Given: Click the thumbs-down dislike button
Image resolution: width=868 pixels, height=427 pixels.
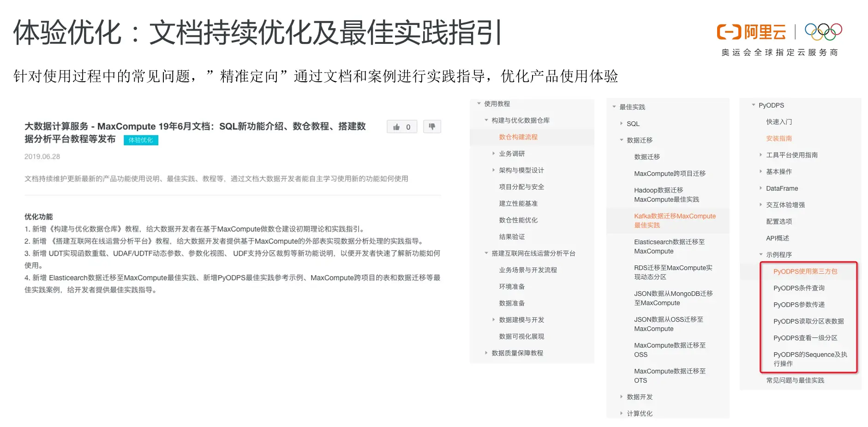Looking at the screenshot, I should pos(432,126).
